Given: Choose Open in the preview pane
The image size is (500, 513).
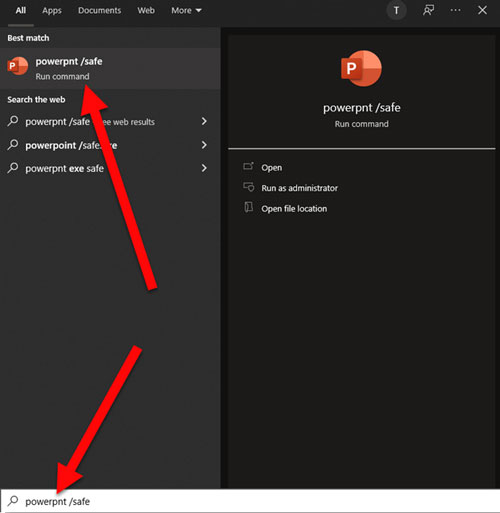Looking at the screenshot, I should 272,168.
